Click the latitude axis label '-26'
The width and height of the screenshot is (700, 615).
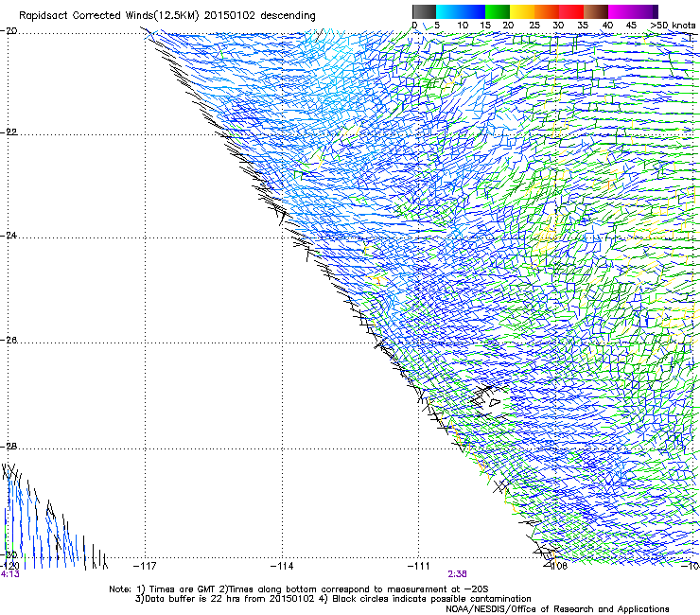pos(9,340)
